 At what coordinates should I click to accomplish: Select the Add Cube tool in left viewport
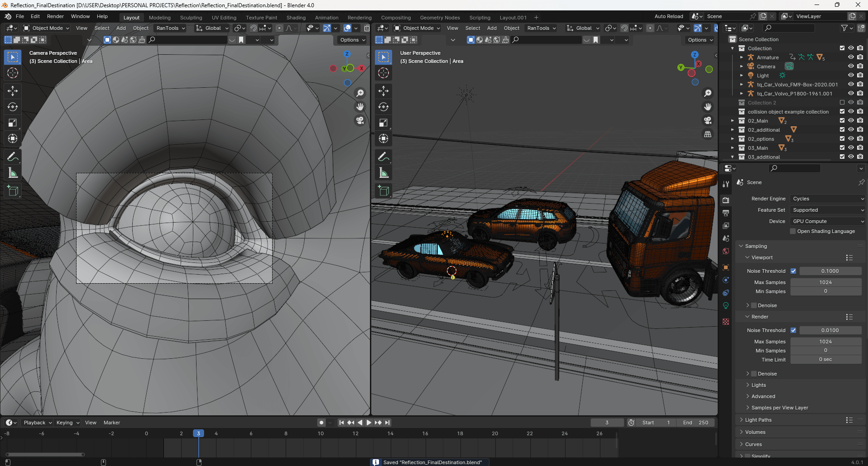(x=13, y=191)
